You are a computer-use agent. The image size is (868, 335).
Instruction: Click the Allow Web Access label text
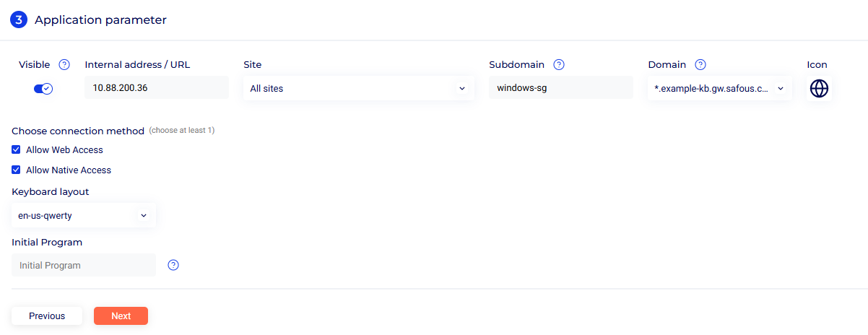click(64, 150)
